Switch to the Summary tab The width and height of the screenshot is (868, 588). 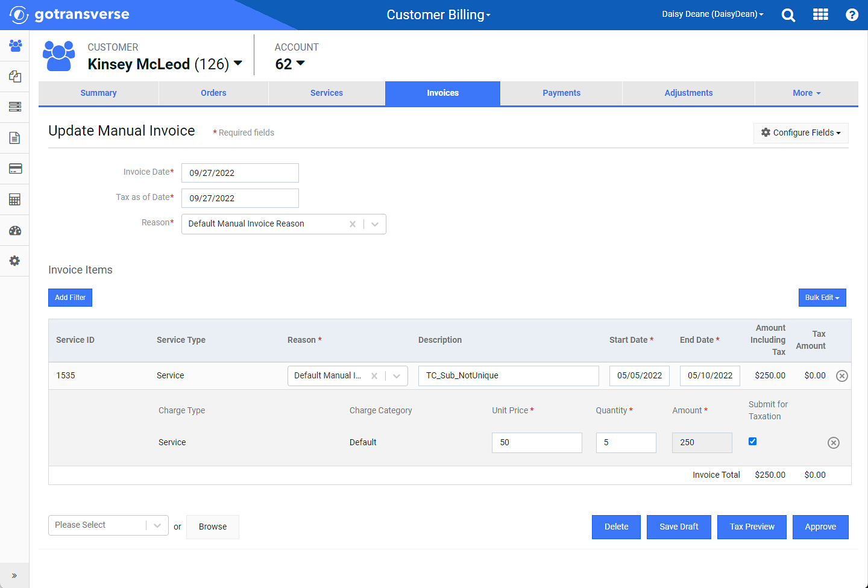(x=98, y=93)
